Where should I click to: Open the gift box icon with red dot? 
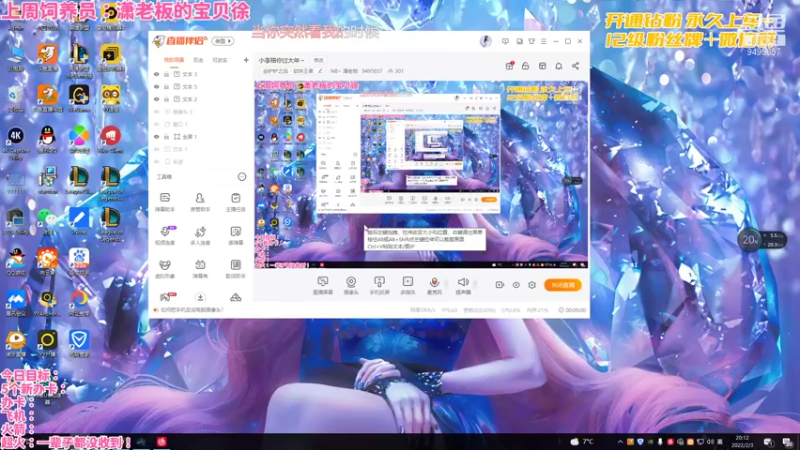(509, 66)
